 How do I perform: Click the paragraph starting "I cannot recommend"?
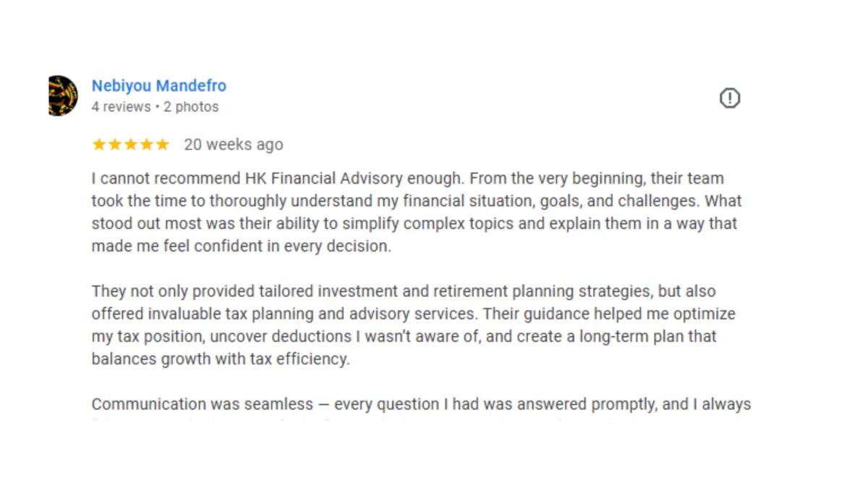pos(417,212)
